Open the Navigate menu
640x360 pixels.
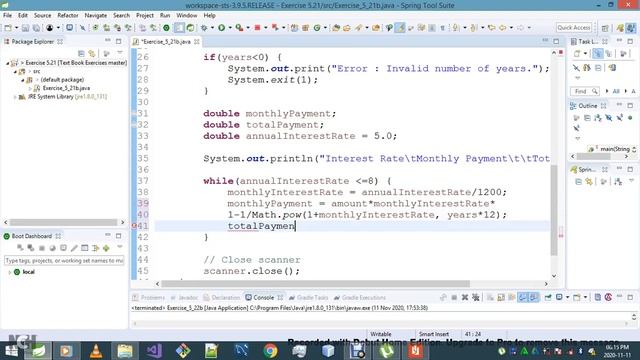pyautogui.click(x=96, y=15)
